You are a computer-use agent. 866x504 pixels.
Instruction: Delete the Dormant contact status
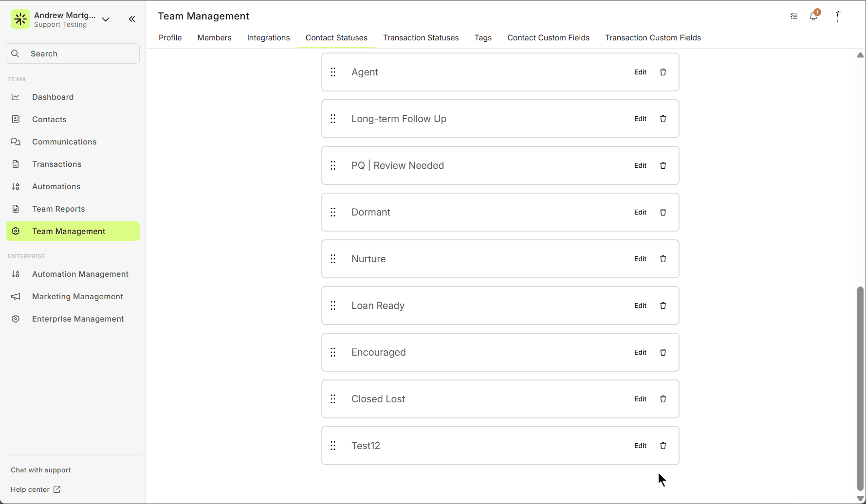coord(663,212)
